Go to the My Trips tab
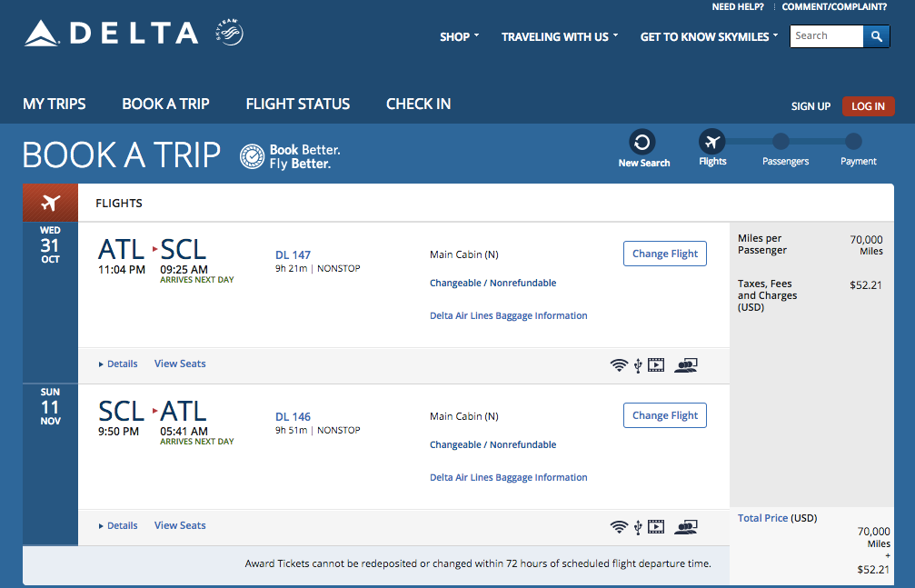The height and width of the screenshot is (588, 915). 55,104
